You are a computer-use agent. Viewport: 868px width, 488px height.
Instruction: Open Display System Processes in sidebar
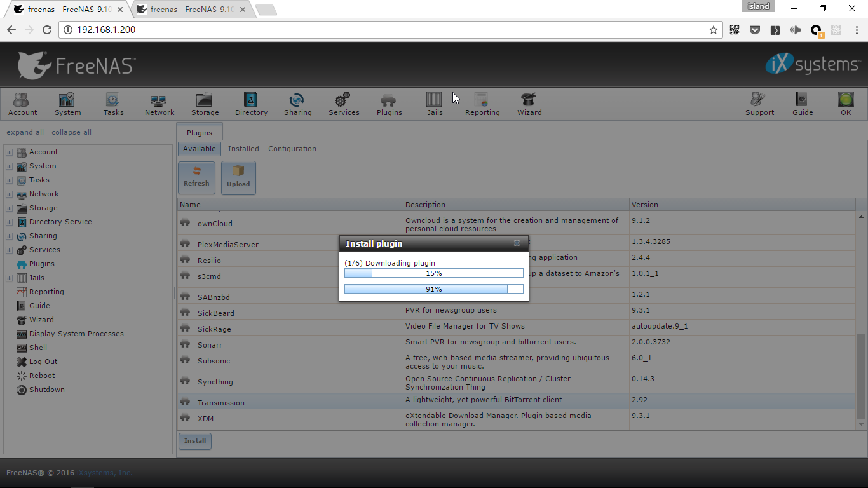76,334
